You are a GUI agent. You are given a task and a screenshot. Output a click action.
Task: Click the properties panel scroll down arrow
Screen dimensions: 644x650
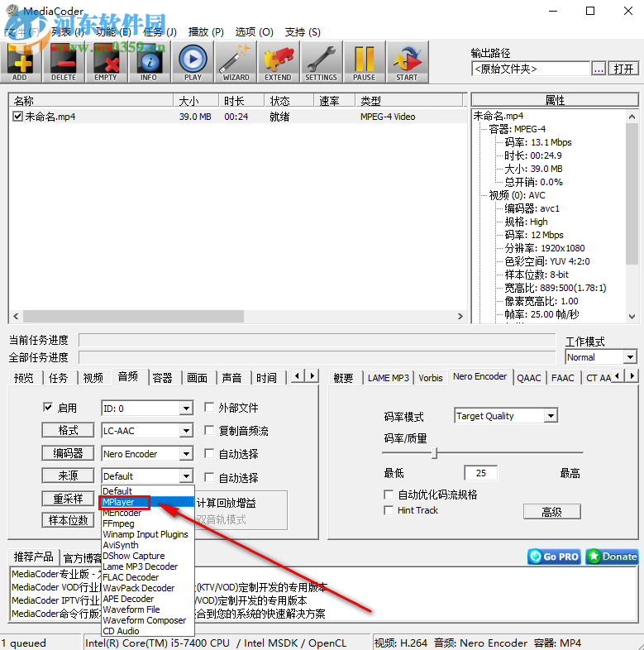(x=632, y=317)
